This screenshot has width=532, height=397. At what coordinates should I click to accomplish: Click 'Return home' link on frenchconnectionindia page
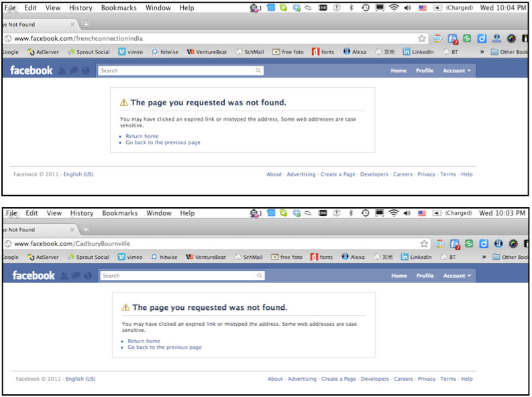pos(142,136)
